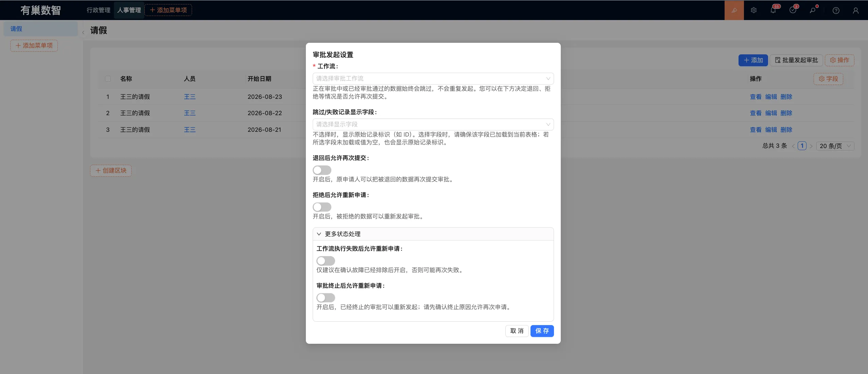Image resolution: width=868 pixels, height=374 pixels.
Task: Open the 字段 column settings button
Action: click(828, 79)
